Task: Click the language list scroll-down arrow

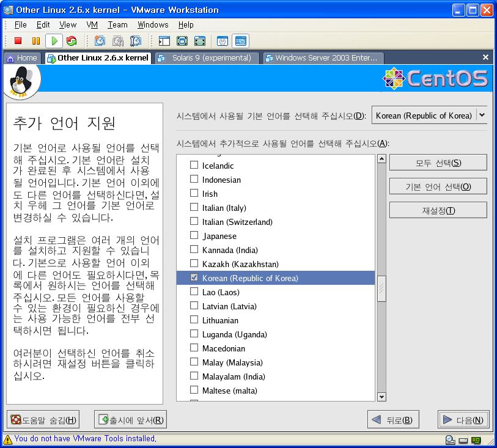Action: [x=381, y=397]
